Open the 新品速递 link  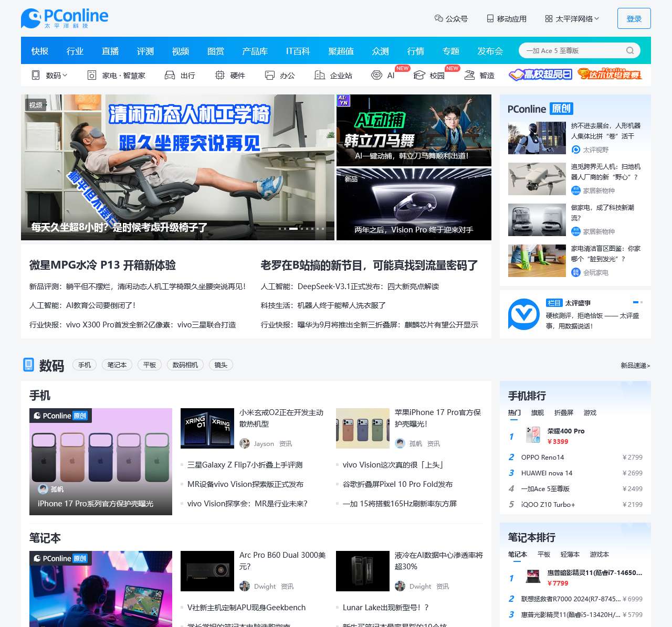click(x=635, y=365)
